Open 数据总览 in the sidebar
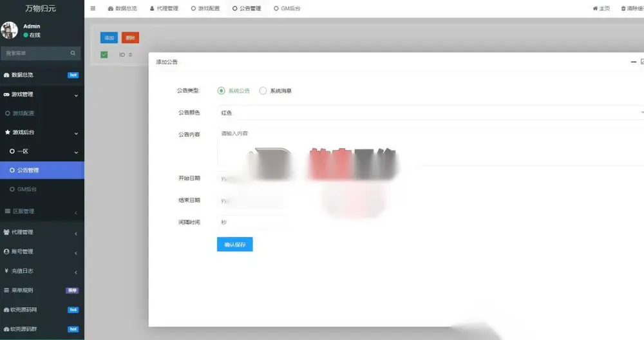The width and height of the screenshot is (644, 340). [42, 75]
